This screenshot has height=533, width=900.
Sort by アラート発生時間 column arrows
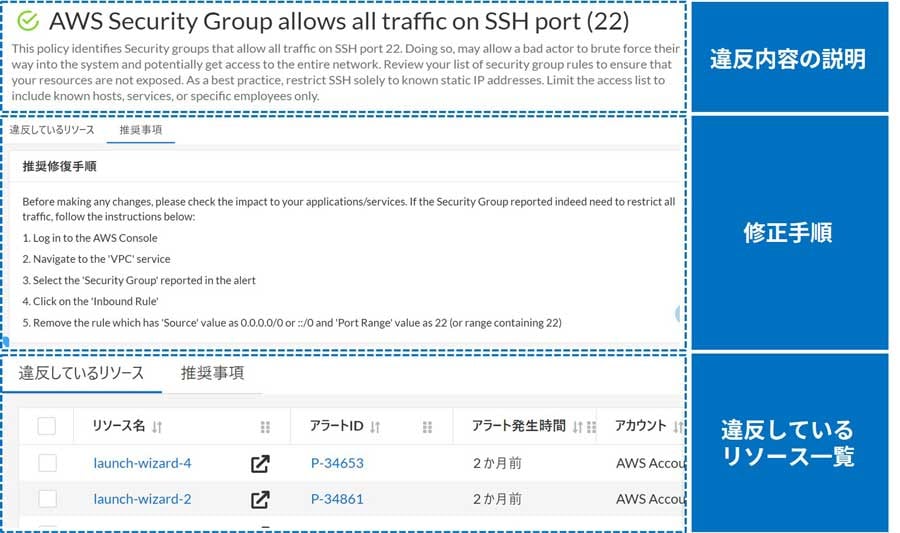[577, 427]
